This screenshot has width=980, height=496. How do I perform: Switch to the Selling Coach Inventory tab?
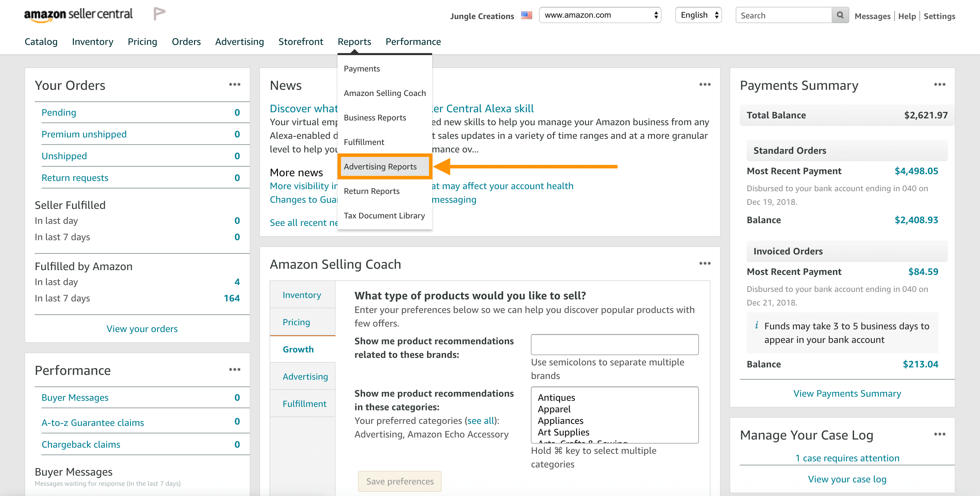[302, 295]
